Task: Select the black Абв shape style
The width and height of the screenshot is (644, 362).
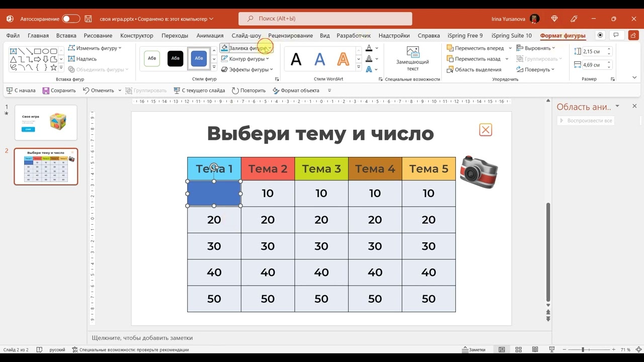Action: (x=175, y=58)
